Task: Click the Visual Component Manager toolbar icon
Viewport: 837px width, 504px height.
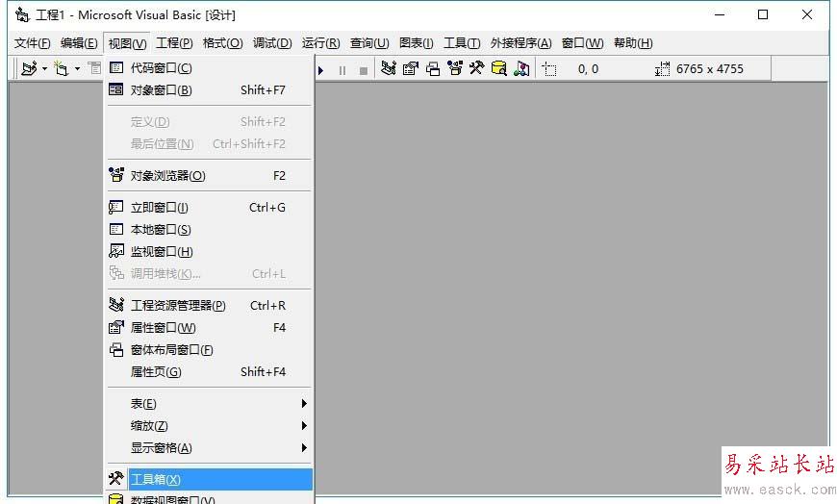Action: 521,68
